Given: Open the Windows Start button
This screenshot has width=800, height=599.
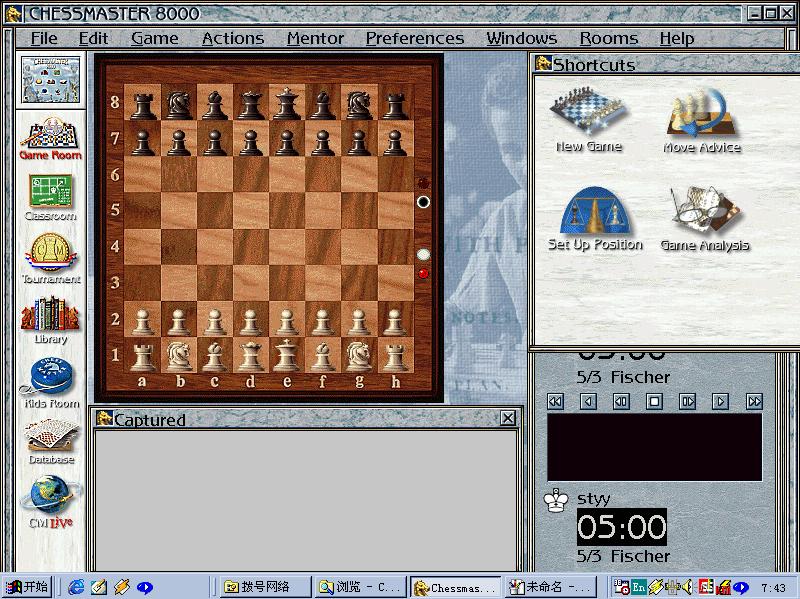Looking at the screenshot, I should [x=27, y=587].
